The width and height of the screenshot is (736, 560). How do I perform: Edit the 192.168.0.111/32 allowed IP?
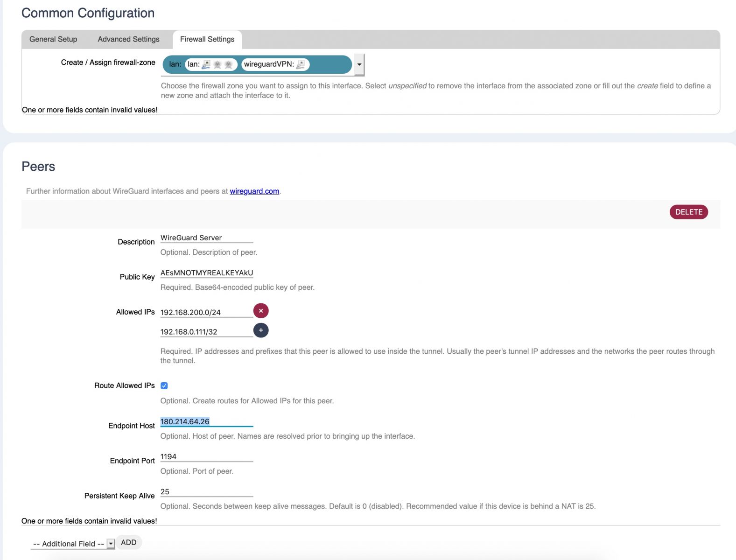point(207,332)
